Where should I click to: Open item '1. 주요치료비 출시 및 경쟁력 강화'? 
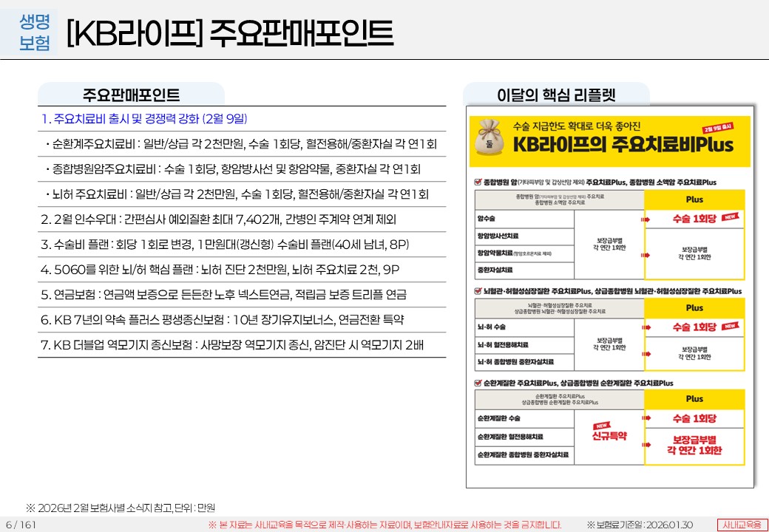coord(145,118)
